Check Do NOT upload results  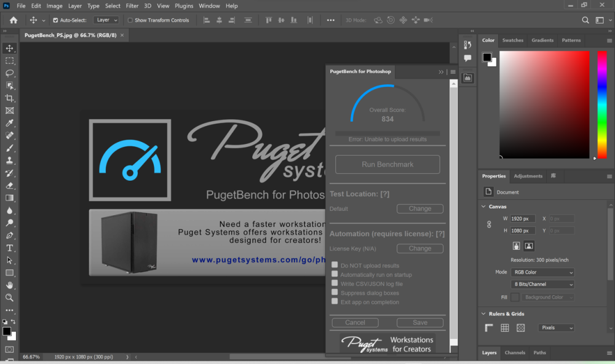[335, 265]
